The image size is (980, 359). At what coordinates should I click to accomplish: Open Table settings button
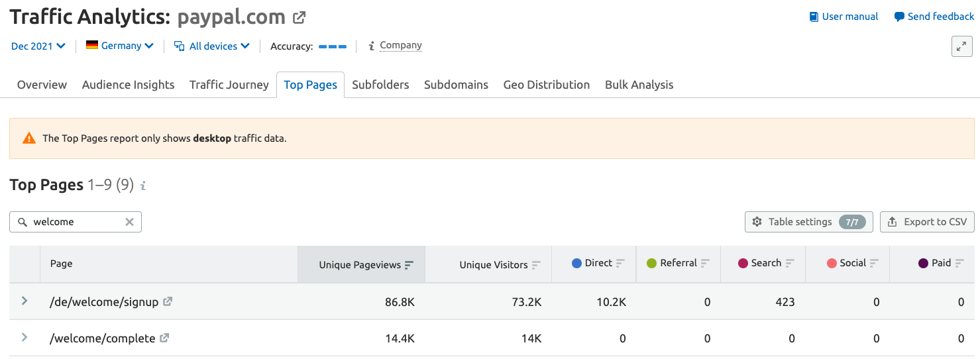(809, 222)
